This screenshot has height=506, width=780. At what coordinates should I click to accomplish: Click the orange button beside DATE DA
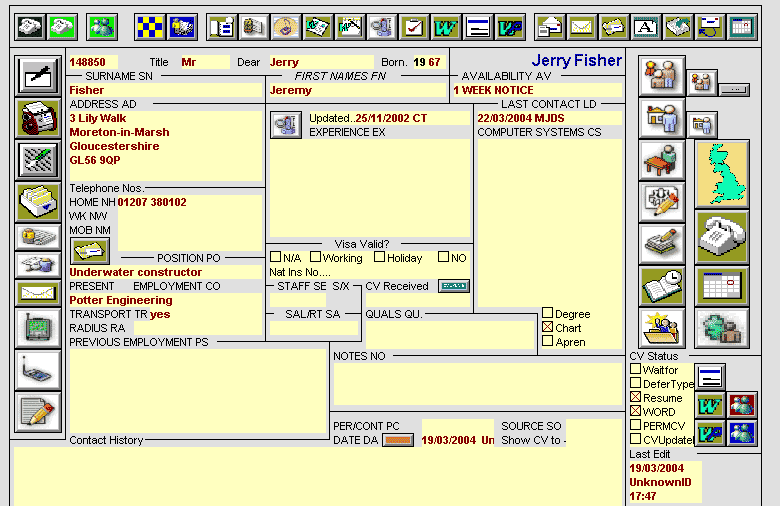point(398,440)
